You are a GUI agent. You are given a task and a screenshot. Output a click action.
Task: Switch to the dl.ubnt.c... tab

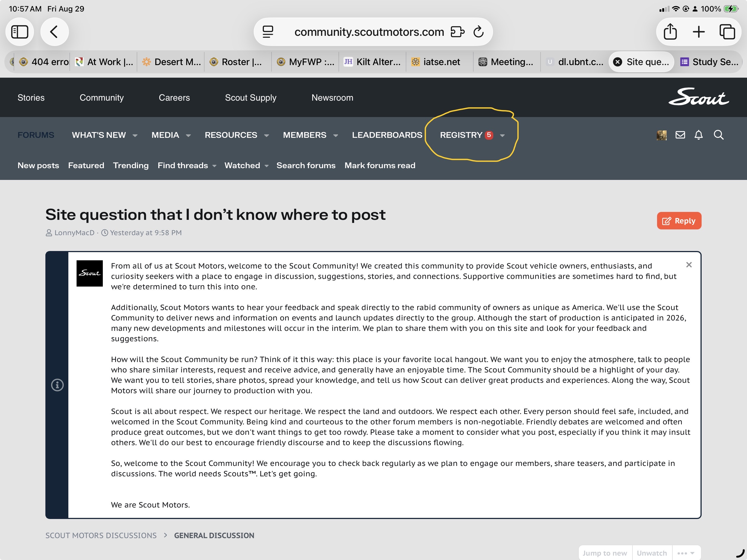point(574,62)
